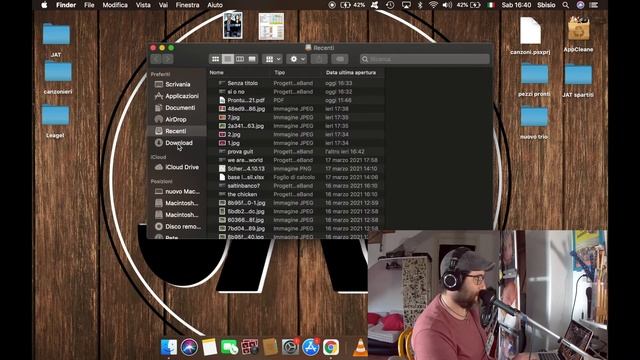Viewport: 640px width, 360px height.
Task: Open the Finestra menu
Action: pos(187,5)
